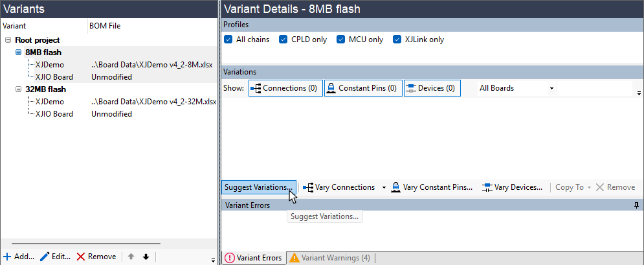Toggle Constant Pins filter in Show bar
This screenshot has width=644, height=265.
coord(362,88)
